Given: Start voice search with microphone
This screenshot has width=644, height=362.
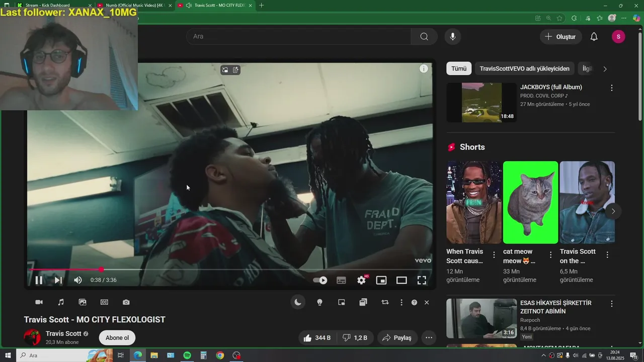Looking at the screenshot, I should coord(453,36).
